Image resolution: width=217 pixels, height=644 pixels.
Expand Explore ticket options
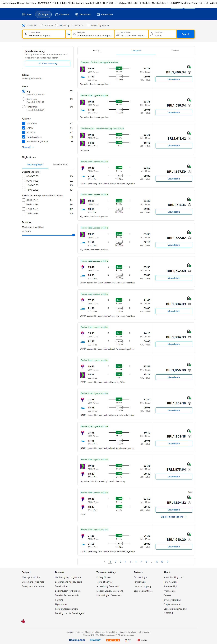coord(173,517)
